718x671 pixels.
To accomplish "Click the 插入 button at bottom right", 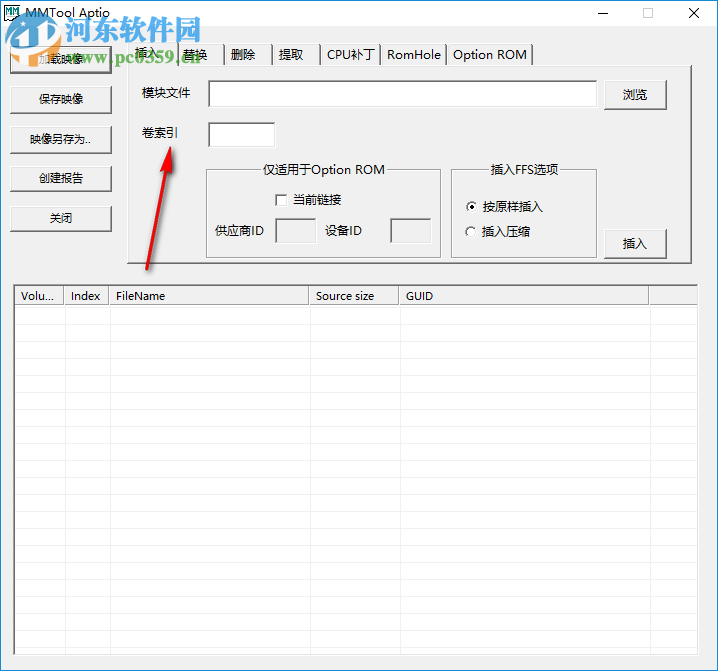I will click(x=635, y=244).
